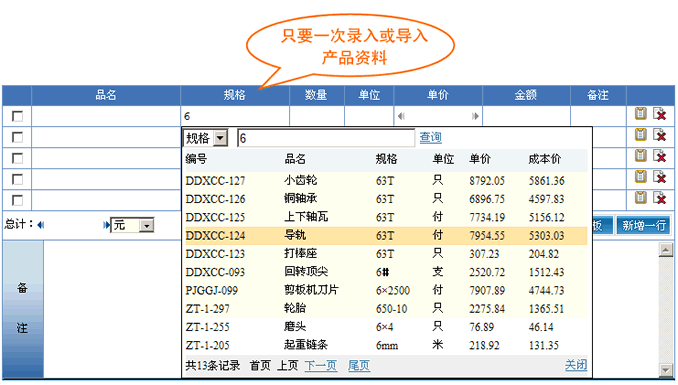Click the right arrow in the 单价 cell

point(475,116)
